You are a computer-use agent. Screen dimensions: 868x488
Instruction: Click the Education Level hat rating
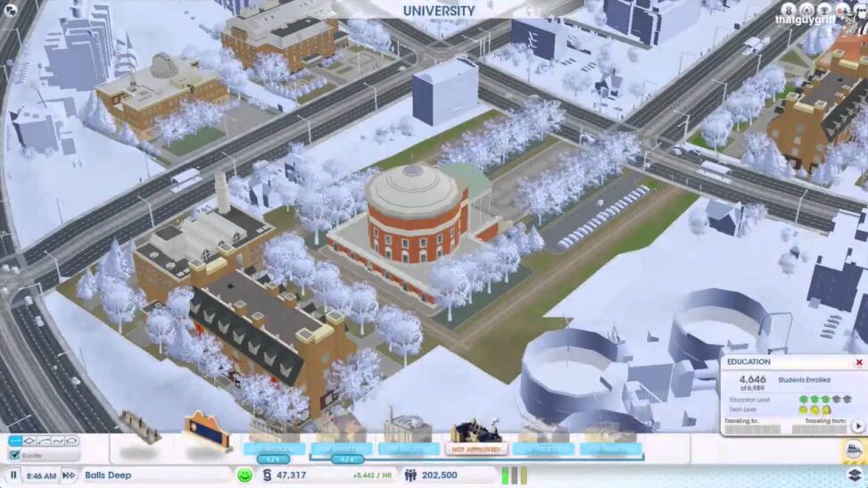click(x=825, y=399)
